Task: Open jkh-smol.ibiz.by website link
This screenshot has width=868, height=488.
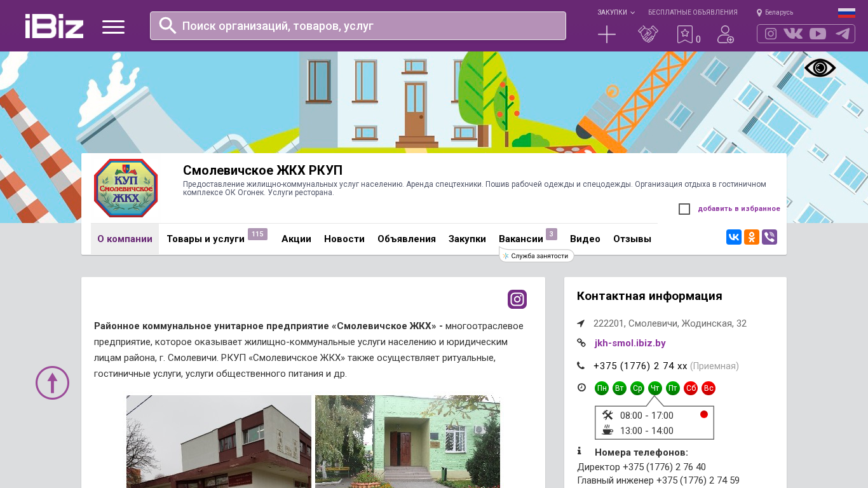Action: (630, 343)
